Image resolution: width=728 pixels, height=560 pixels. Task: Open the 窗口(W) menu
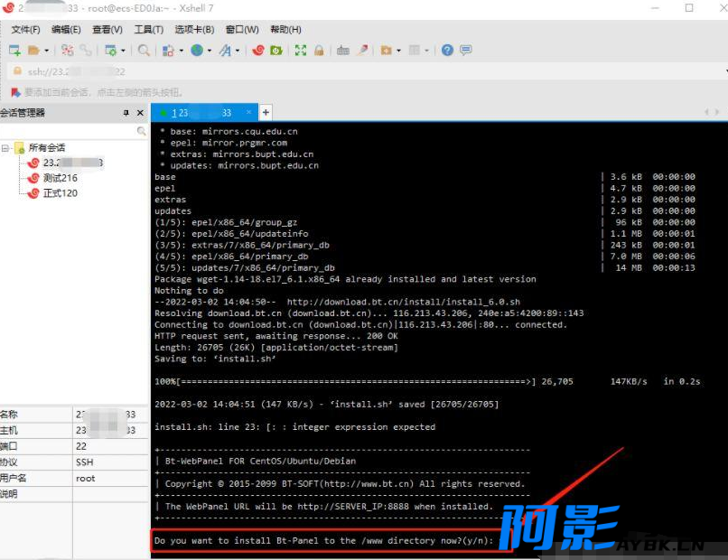click(242, 30)
